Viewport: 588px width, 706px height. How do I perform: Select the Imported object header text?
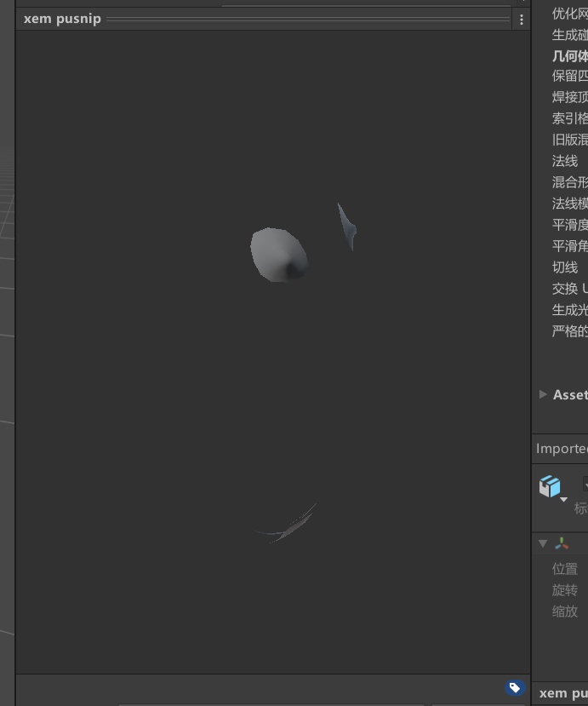562,449
